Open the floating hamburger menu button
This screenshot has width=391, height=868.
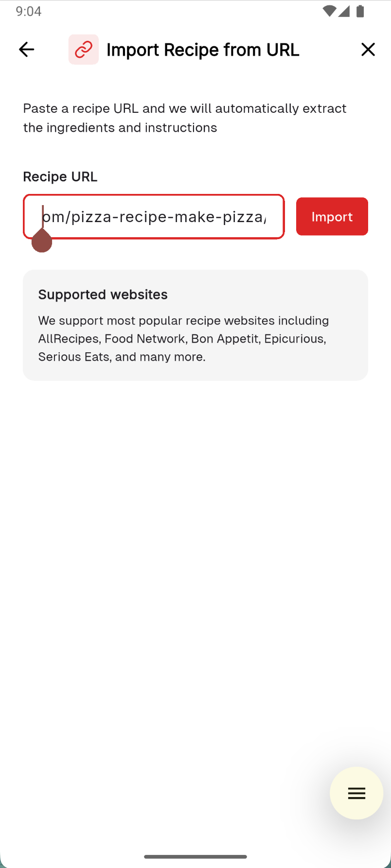point(356,793)
